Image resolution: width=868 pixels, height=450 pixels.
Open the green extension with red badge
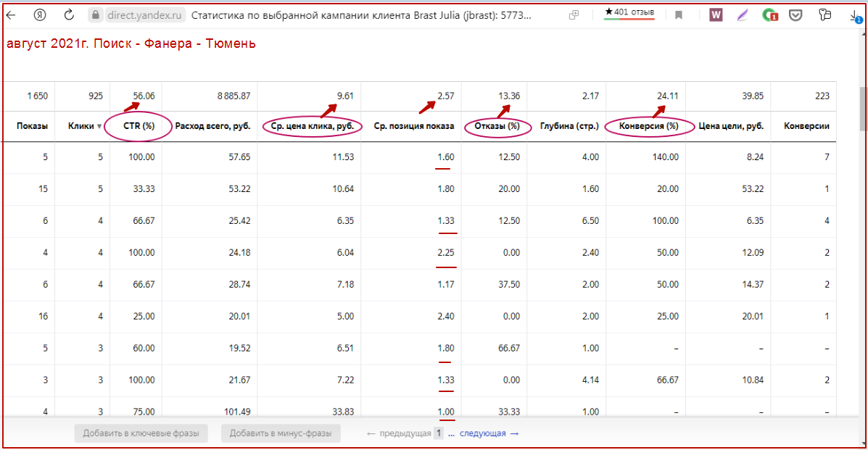[x=769, y=14]
